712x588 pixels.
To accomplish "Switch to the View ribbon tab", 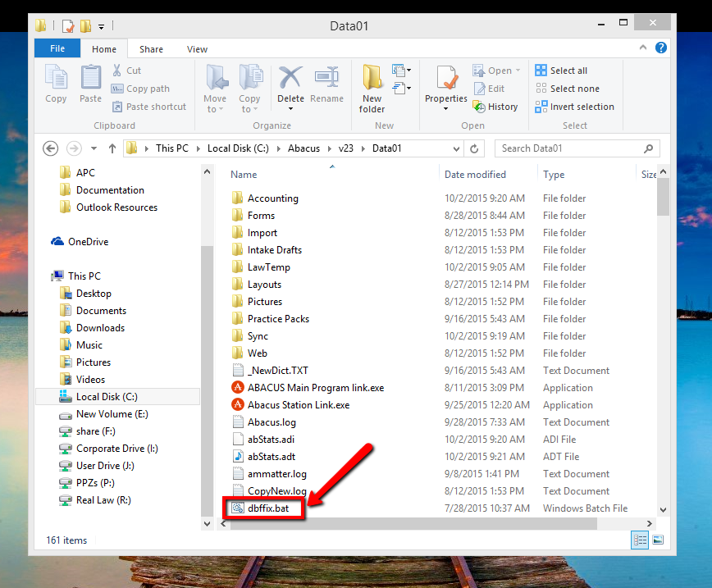I will pos(197,48).
